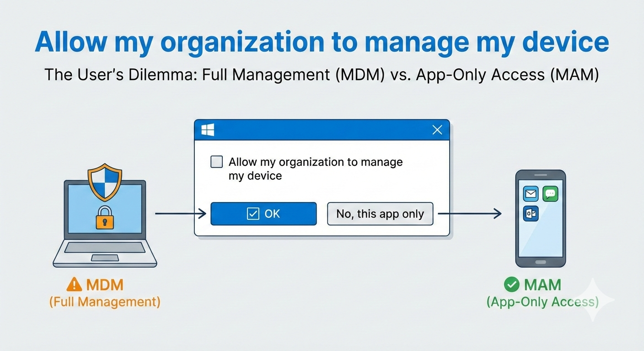644x351 pixels.
Task: Close the dialog with the X
Action: click(437, 129)
